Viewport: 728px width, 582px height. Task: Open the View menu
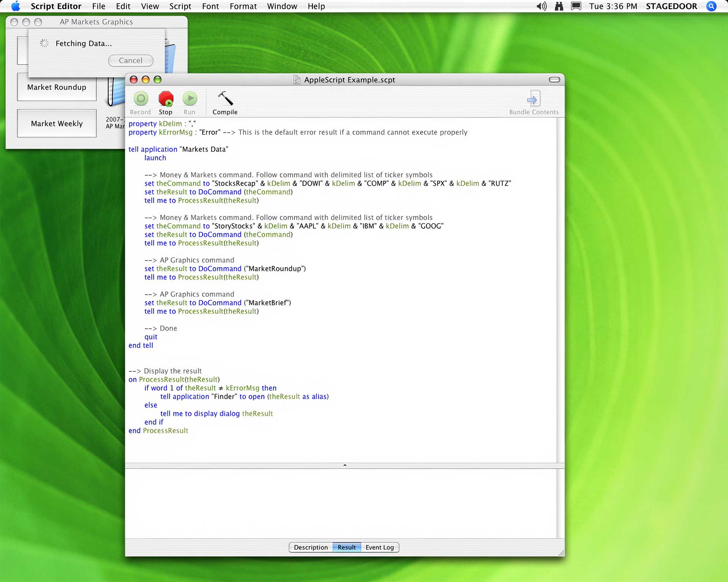(150, 6)
